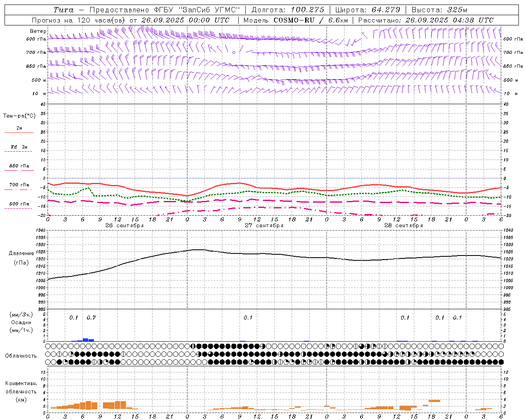
Task: Click the "(км)" convective cloud unit label
Action: 21,399
